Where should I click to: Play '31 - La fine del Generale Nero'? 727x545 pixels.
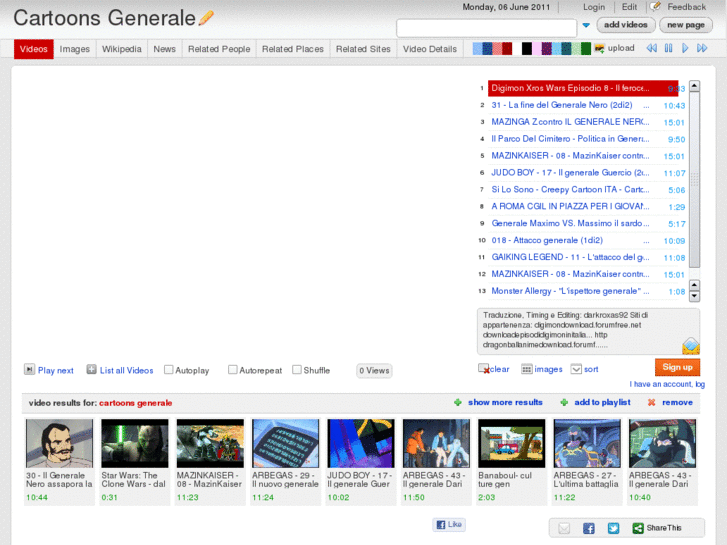(x=562, y=105)
